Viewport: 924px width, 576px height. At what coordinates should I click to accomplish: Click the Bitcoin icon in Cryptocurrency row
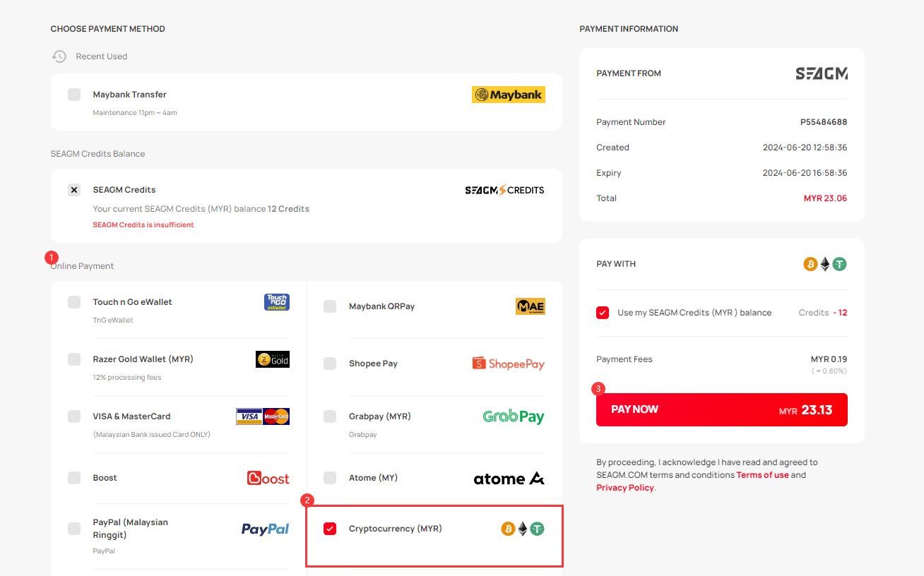point(508,529)
